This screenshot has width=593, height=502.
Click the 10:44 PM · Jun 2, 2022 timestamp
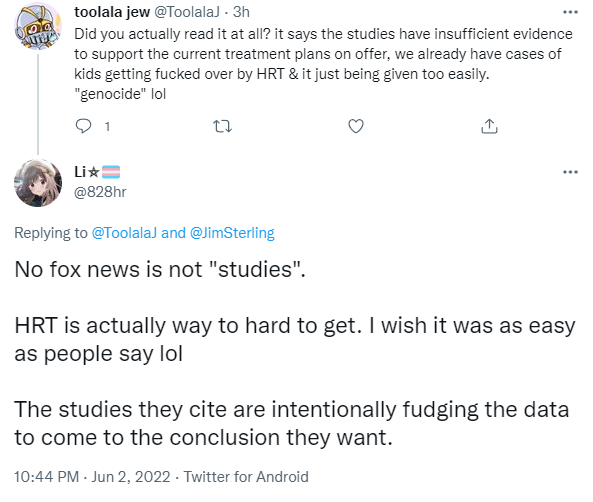tap(92, 477)
